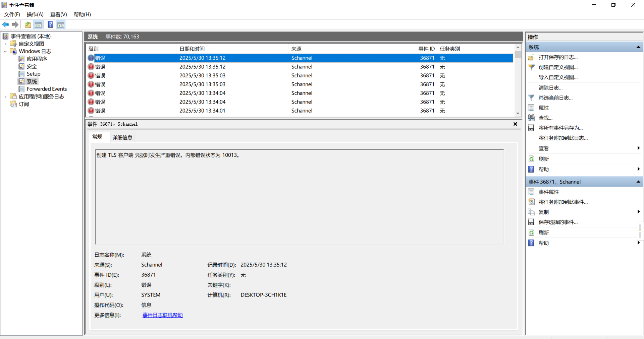
Task: Open the File menu
Action: click(12, 14)
